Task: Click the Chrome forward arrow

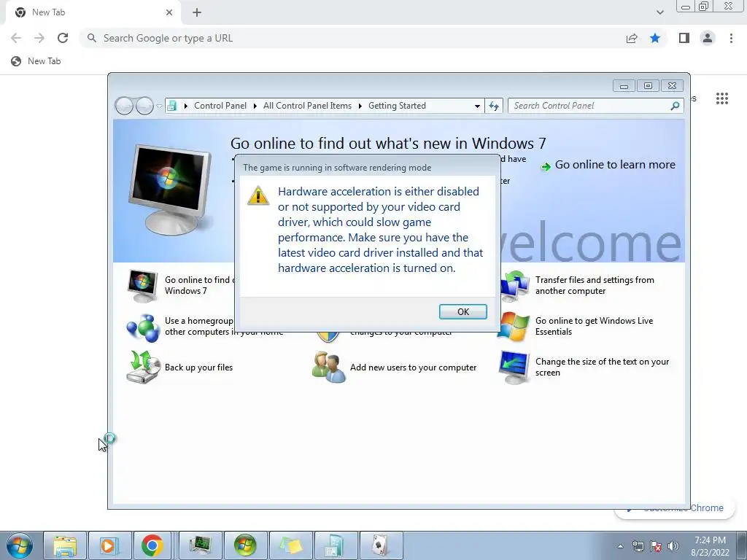Action: pyautogui.click(x=39, y=38)
